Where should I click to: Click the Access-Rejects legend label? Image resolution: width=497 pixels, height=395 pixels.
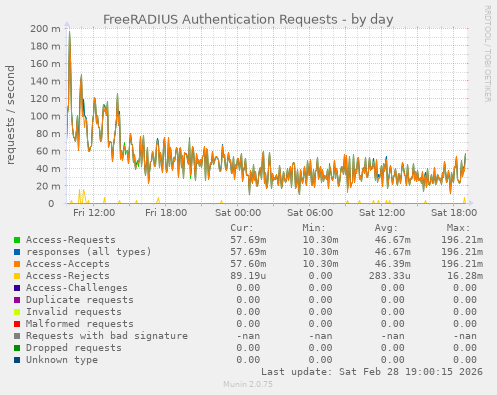68,276
